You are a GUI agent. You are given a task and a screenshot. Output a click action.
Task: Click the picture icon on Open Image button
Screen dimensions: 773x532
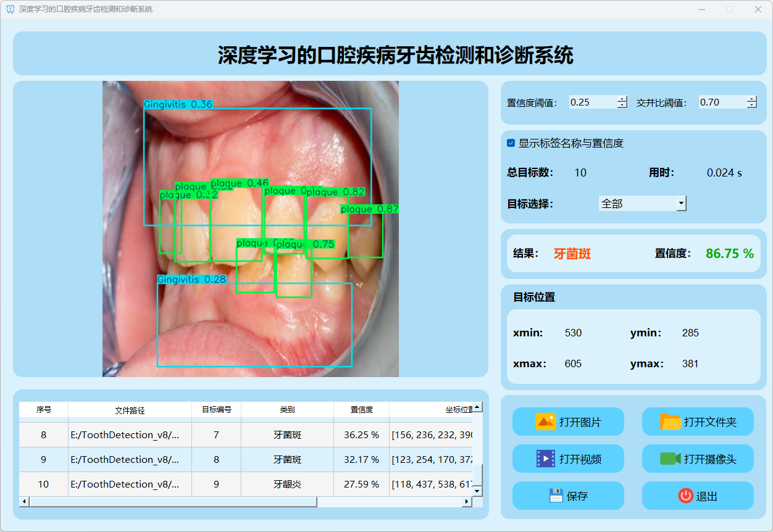tap(546, 422)
